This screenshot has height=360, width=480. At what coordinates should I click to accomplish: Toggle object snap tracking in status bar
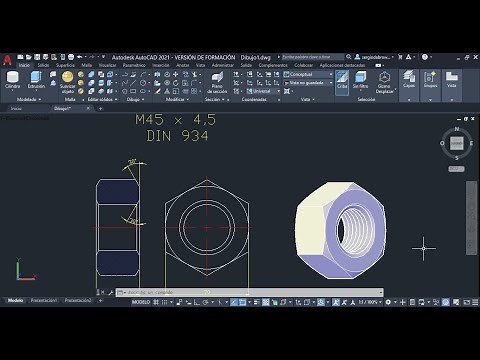click(234, 302)
